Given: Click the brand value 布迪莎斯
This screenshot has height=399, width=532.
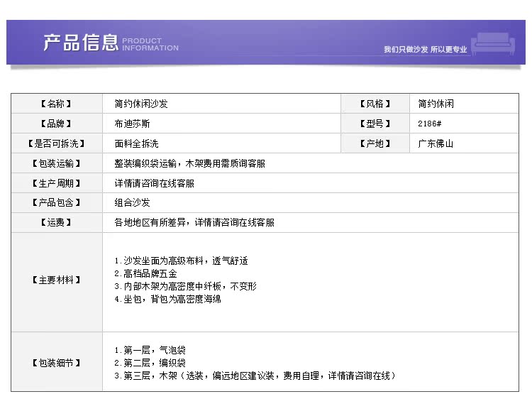Looking at the screenshot, I should (x=132, y=124).
